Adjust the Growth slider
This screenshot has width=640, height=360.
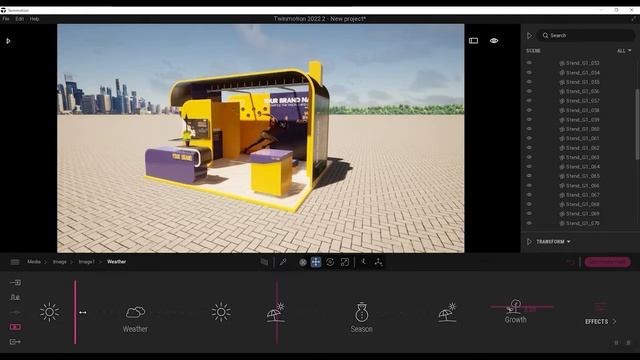pyautogui.click(x=522, y=307)
